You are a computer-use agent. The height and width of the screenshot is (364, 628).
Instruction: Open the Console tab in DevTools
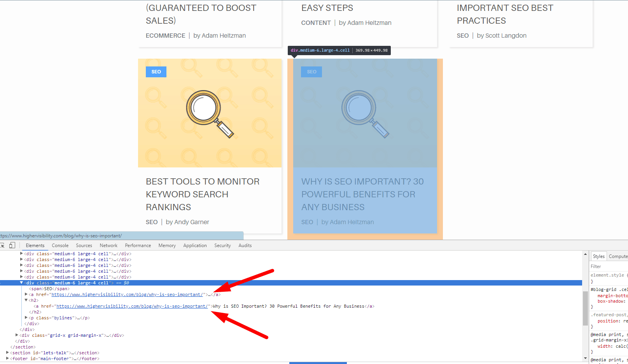pyautogui.click(x=60, y=245)
